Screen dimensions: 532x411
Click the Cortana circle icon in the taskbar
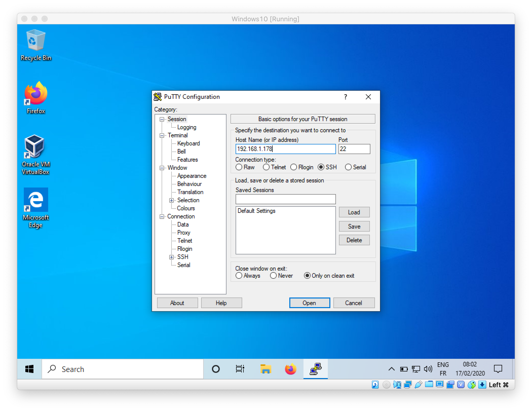point(216,369)
